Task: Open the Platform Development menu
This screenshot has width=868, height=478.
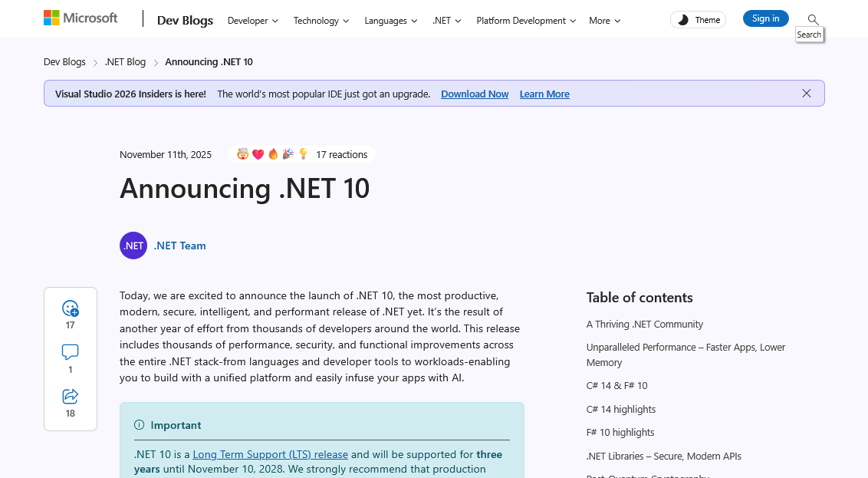Action: [x=525, y=21]
